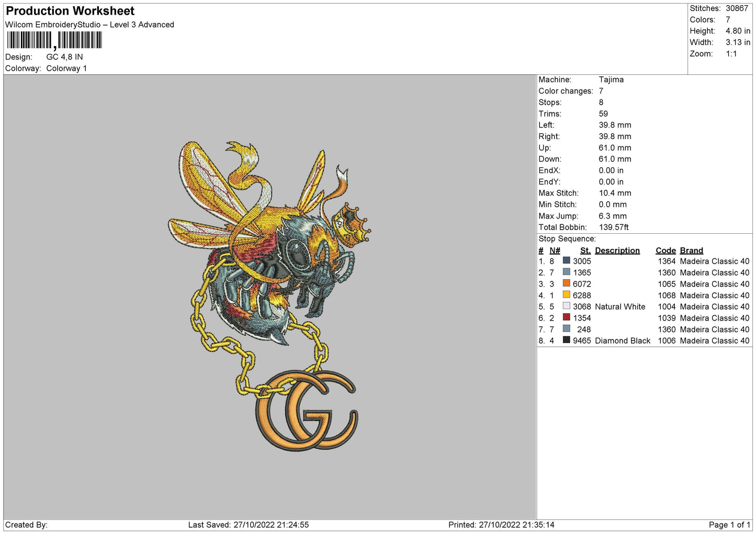This screenshot has height=534, width=756.
Task: Click the 6072 orange color swatch
Action: (x=566, y=283)
